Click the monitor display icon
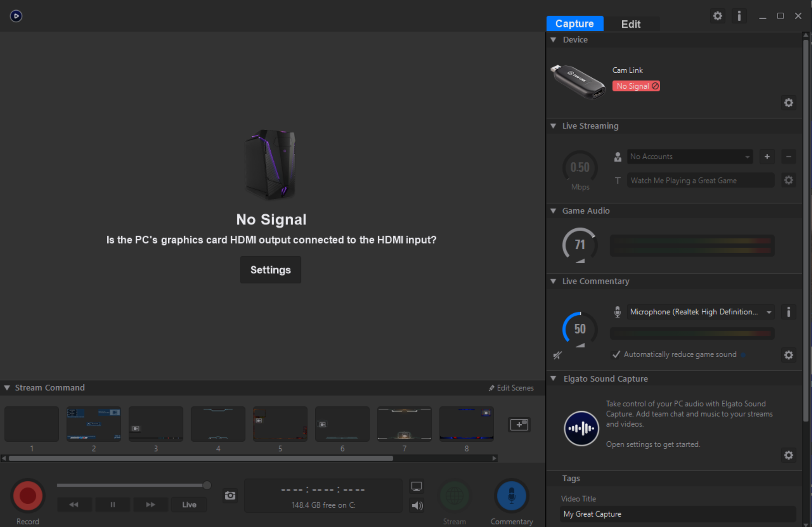812x527 pixels. [416, 486]
